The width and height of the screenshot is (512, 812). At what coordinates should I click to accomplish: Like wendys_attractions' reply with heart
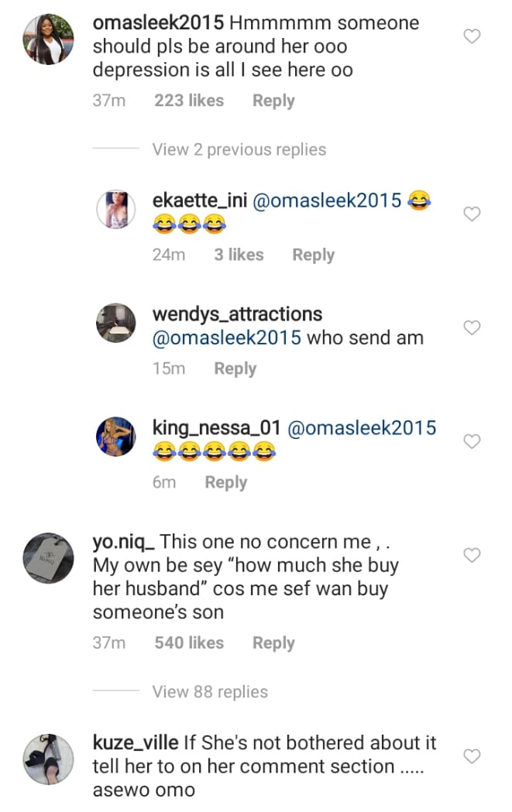(x=472, y=328)
